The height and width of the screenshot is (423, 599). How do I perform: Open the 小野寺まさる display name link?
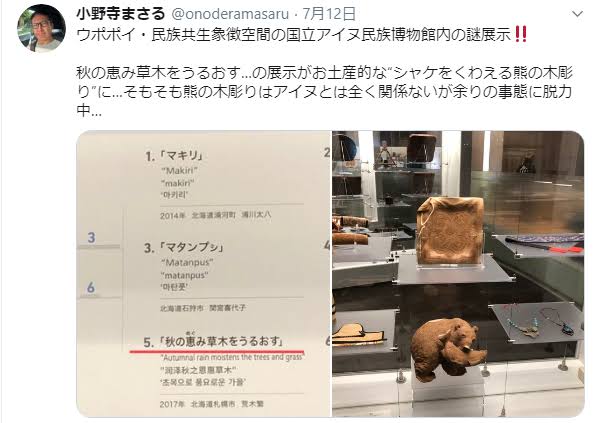pos(120,15)
